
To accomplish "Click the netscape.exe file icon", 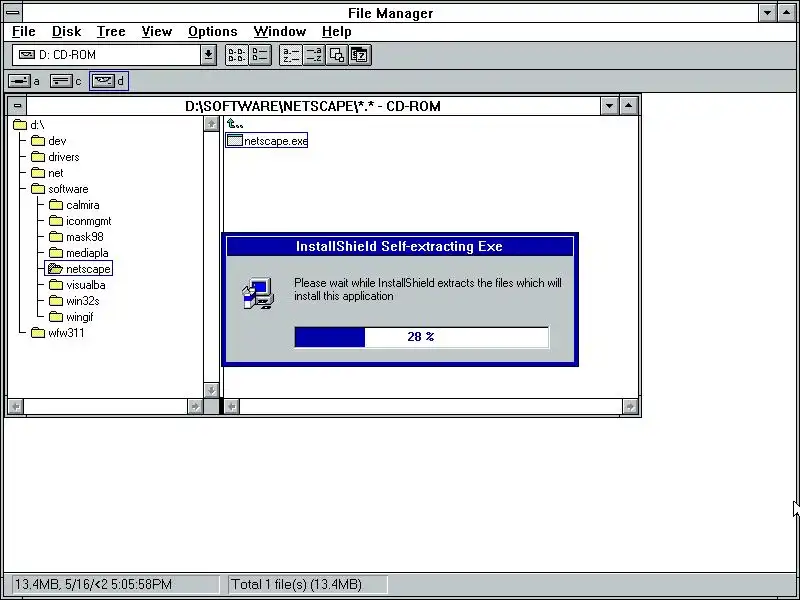I will [234, 140].
